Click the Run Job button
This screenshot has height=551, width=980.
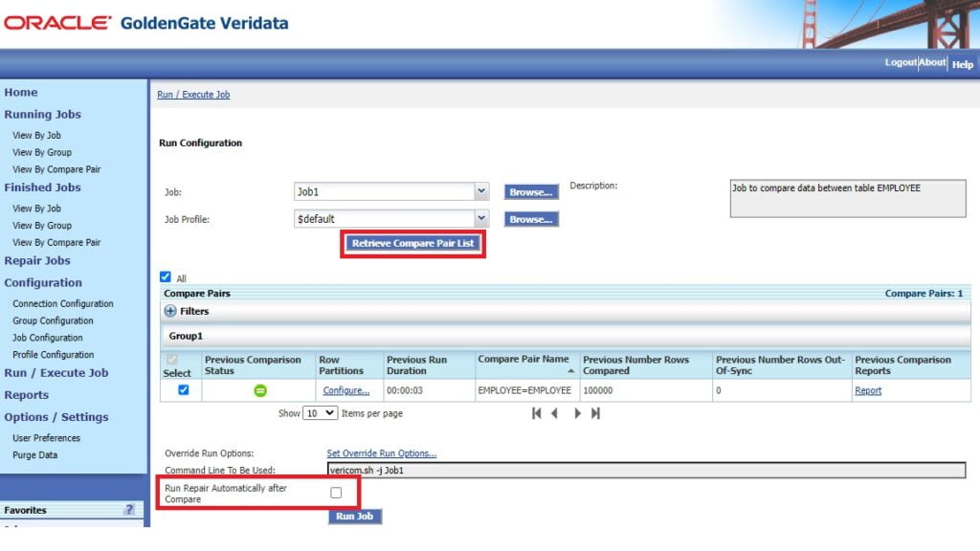354,516
